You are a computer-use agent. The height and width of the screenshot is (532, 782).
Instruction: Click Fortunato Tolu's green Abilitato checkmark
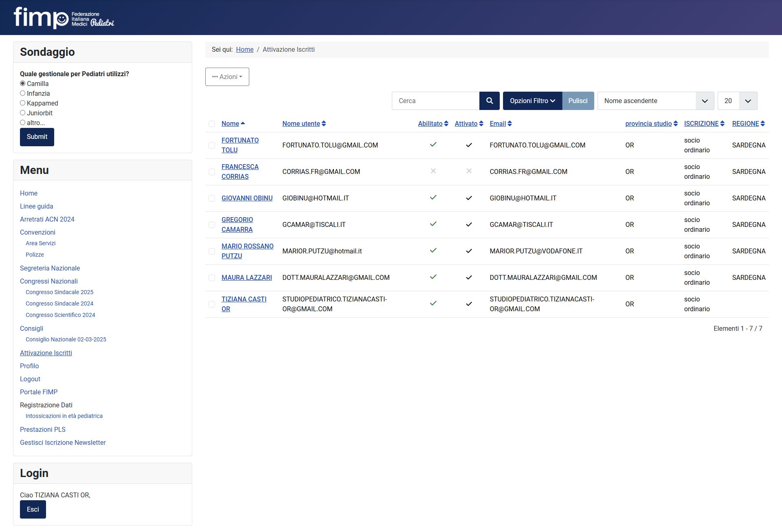pyautogui.click(x=433, y=145)
